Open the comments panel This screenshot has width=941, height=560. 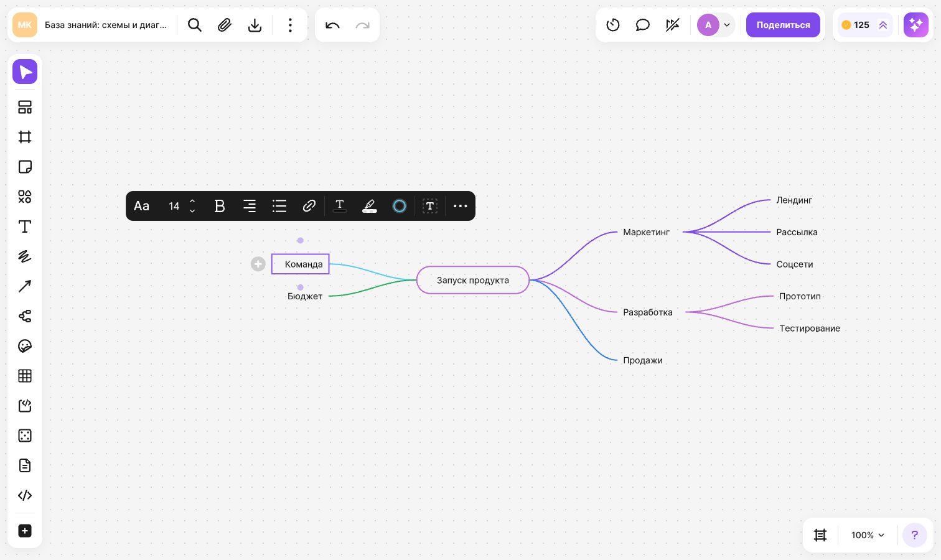coord(643,25)
